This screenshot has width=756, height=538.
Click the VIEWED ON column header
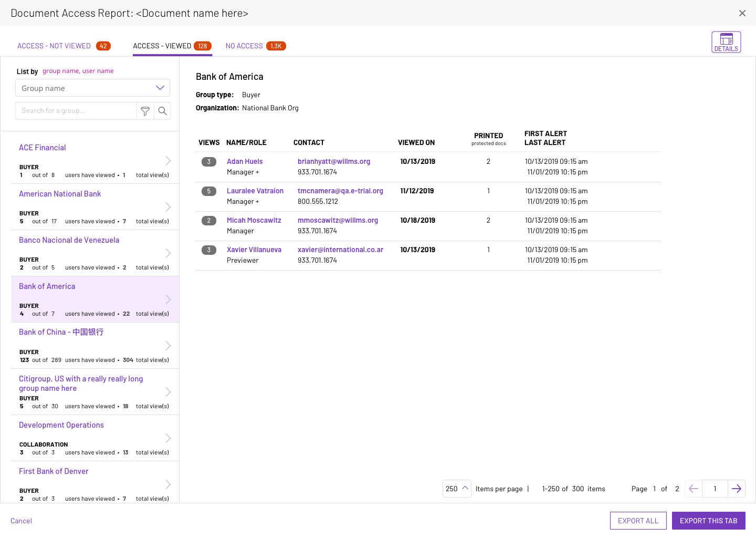tap(416, 142)
